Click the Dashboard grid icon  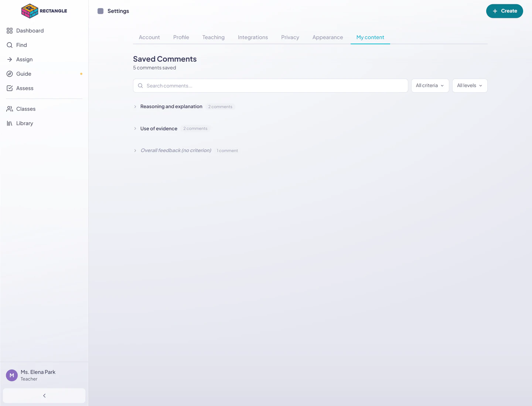tap(10, 31)
